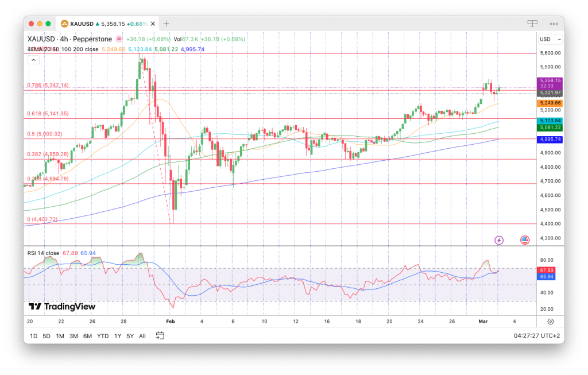Click the monitor display icon in the top bar

pos(532,23)
